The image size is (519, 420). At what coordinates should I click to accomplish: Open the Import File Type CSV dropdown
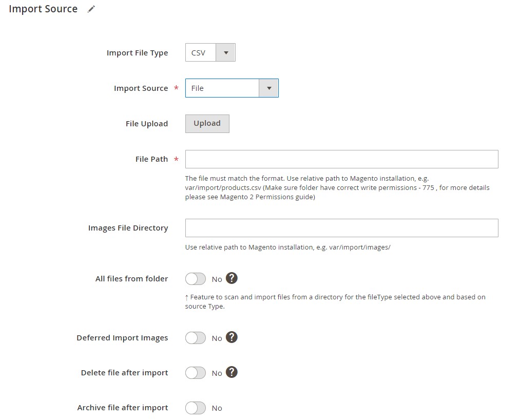pos(210,52)
